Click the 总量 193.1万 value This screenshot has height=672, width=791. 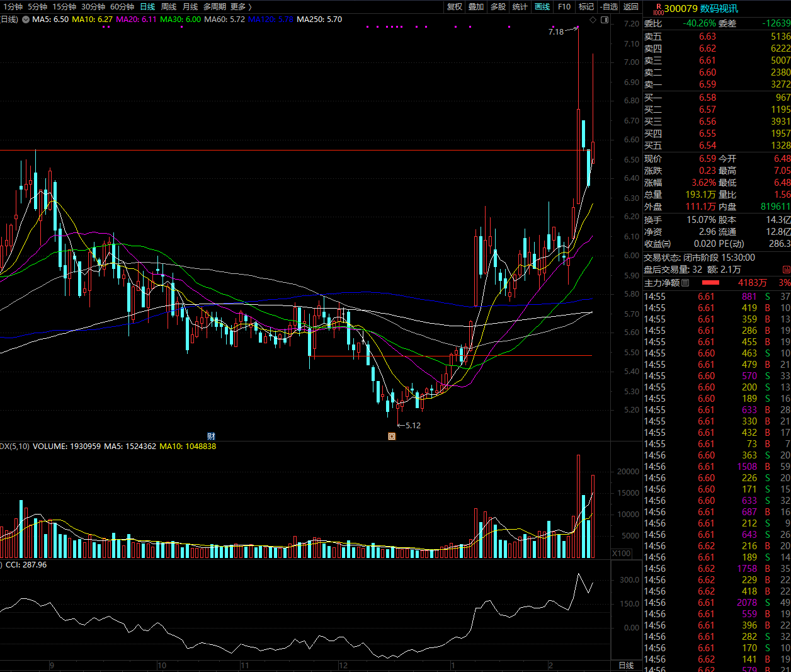click(700, 195)
